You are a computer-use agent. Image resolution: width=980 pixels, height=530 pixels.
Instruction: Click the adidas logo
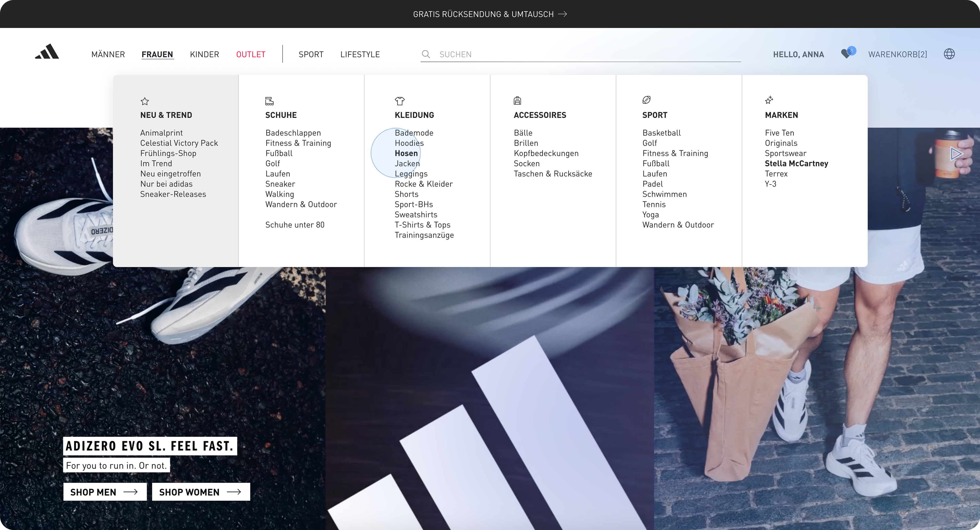tap(47, 52)
